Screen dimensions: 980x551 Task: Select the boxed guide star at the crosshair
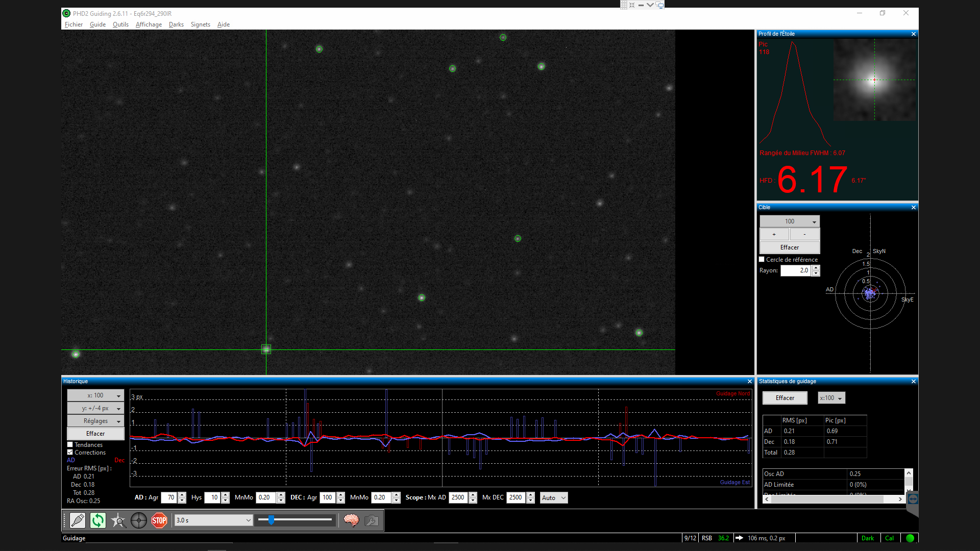pos(266,349)
